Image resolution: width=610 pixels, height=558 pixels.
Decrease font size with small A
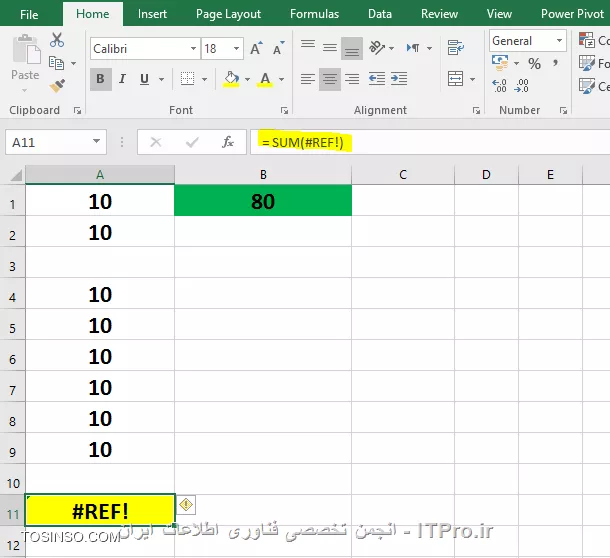tap(279, 48)
